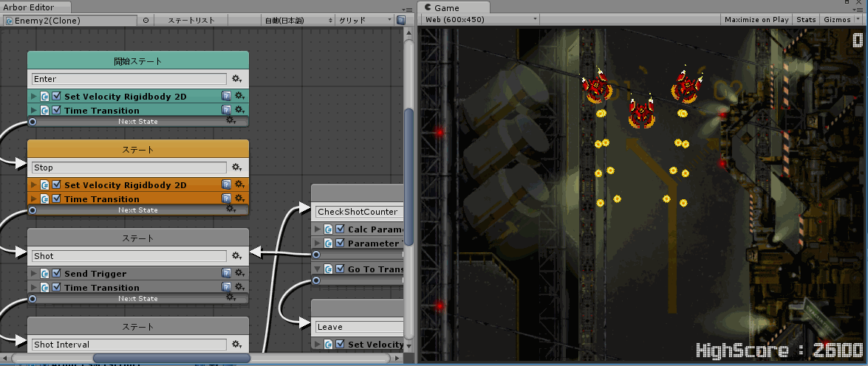The height and width of the screenshot is (366, 868).
Task: Expand Enter's Time Transition foldout
Action: pos(34,110)
